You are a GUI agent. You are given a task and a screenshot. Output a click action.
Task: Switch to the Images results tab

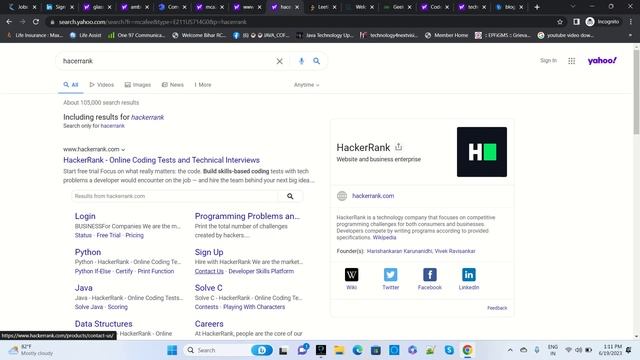(138, 85)
